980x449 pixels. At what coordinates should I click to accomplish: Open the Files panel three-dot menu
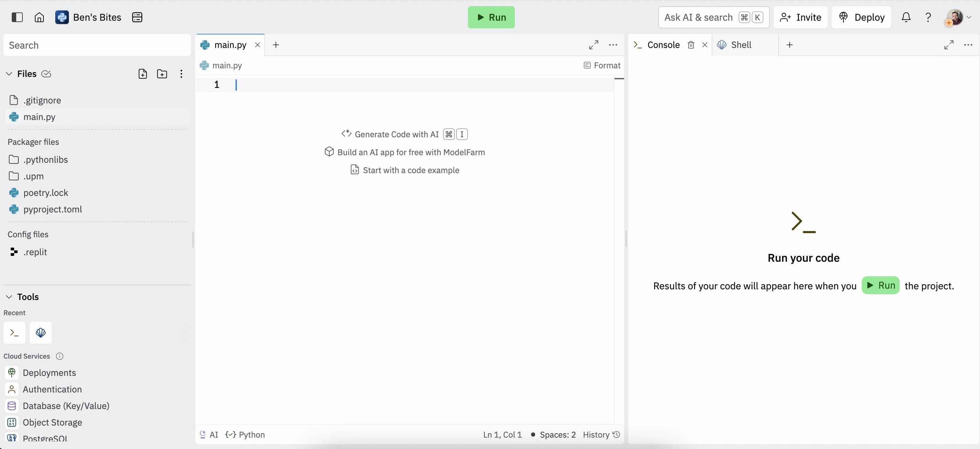pyautogui.click(x=181, y=74)
